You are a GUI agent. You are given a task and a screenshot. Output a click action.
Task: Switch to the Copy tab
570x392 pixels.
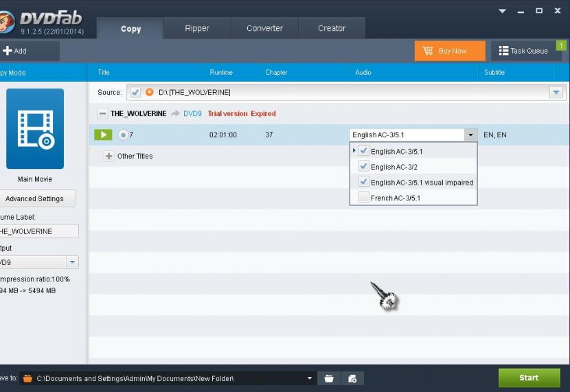pos(130,28)
